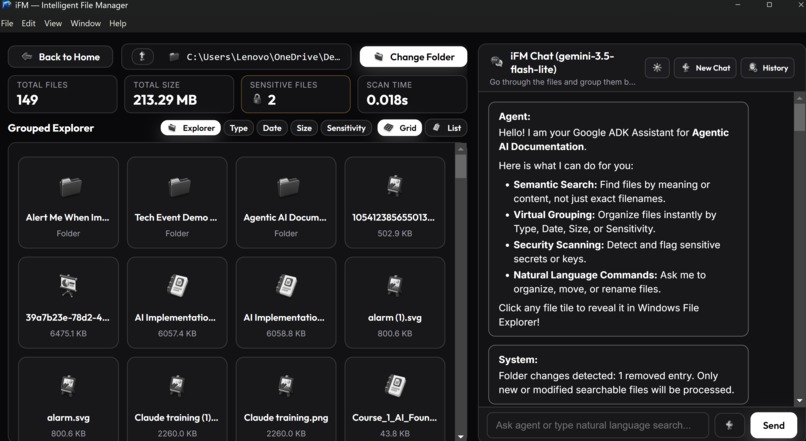Click the Ask agent input field

tap(598, 425)
